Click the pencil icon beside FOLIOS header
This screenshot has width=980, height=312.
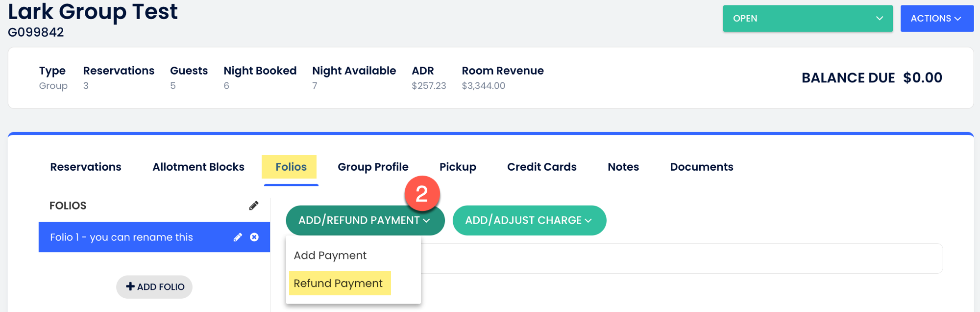(253, 206)
